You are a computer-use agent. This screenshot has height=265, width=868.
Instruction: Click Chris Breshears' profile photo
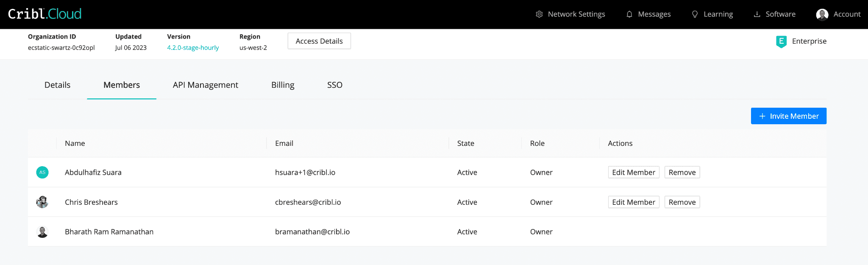point(42,202)
